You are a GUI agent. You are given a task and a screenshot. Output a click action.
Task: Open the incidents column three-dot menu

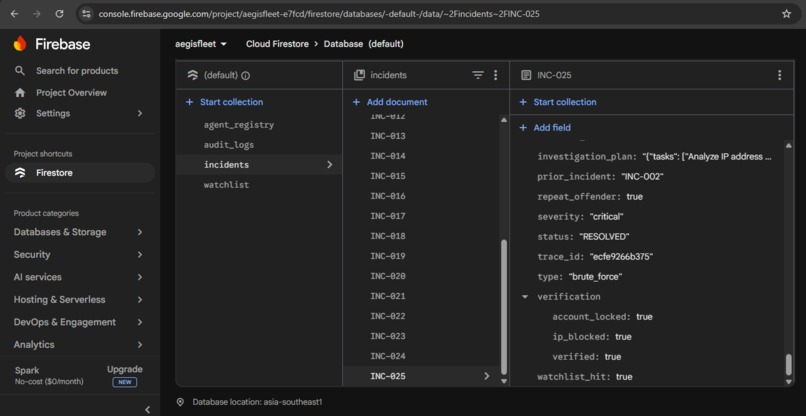496,75
